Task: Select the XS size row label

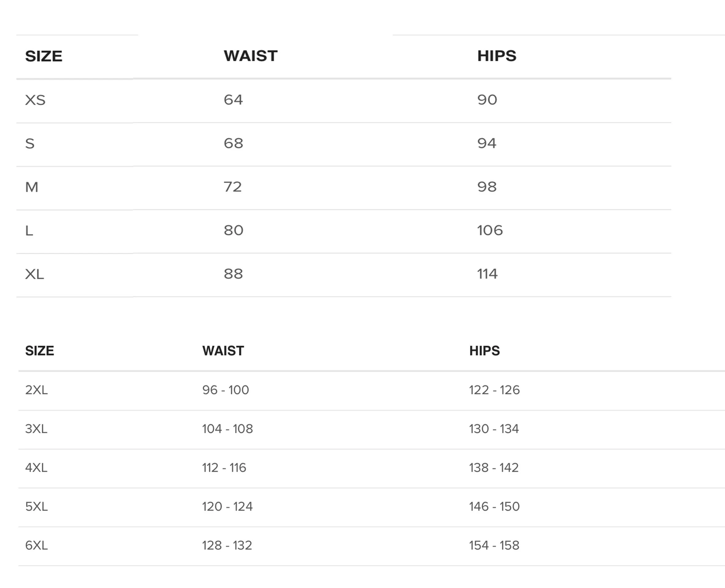Action: pos(35,100)
